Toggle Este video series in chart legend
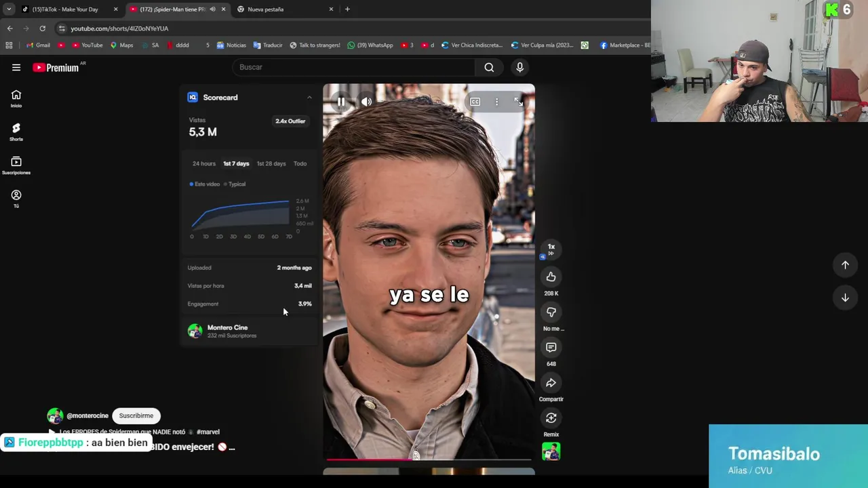This screenshot has height=488, width=868. click(205, 184)
